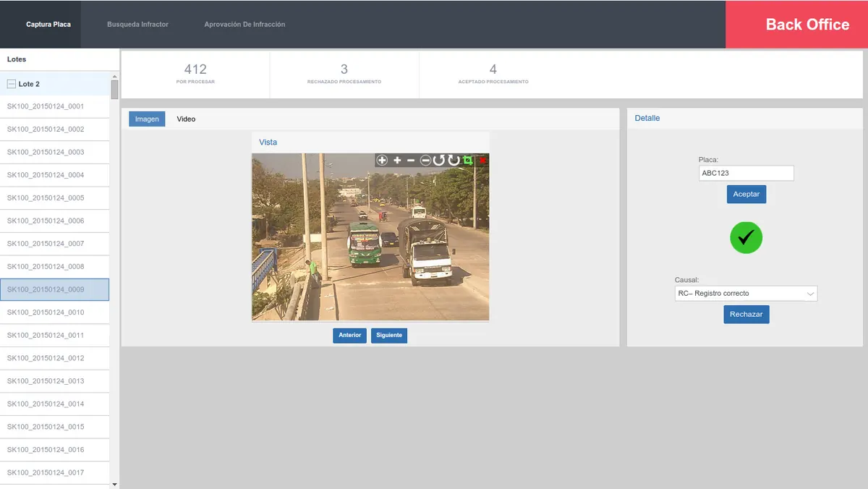The height and width of the screenshot is (489, 868).
Task: Select record SK100_20150124_0003
Action: pyautogui.click(x=54, y=153)
